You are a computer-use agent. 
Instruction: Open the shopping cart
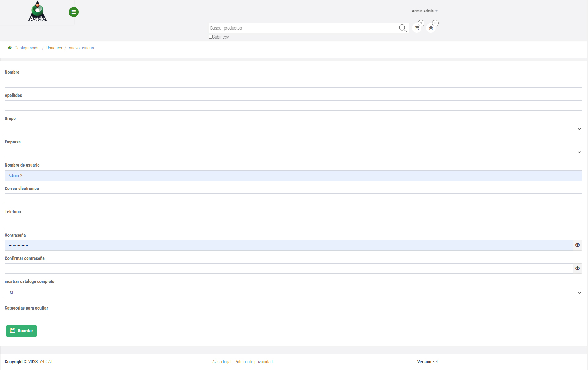click(x=417, y=28)
